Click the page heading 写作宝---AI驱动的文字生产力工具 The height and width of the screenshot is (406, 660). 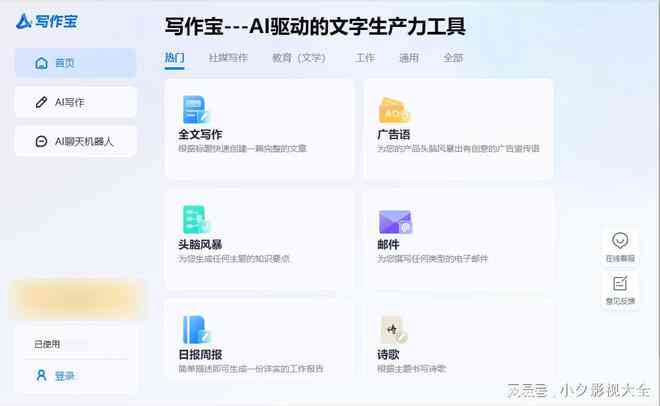coord(315,27)
